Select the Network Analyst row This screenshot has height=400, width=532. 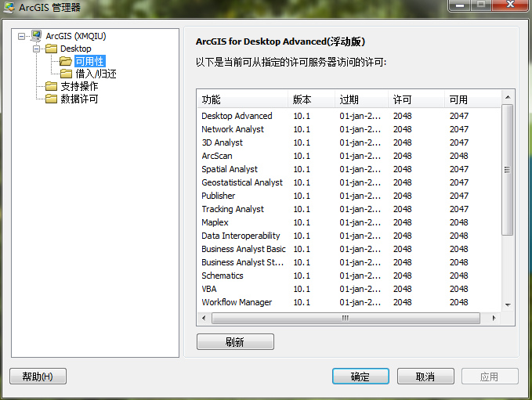349,129
